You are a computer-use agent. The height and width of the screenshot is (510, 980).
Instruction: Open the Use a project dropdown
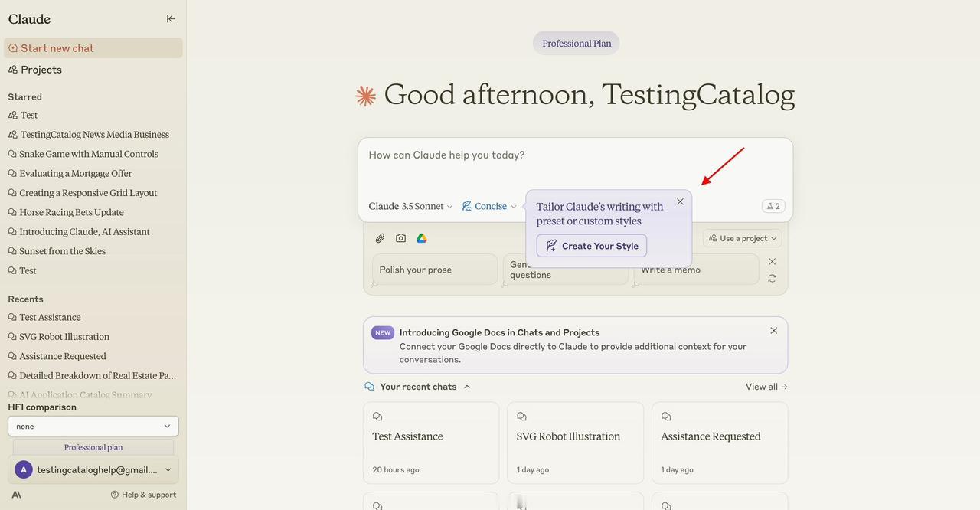(743, 238)
